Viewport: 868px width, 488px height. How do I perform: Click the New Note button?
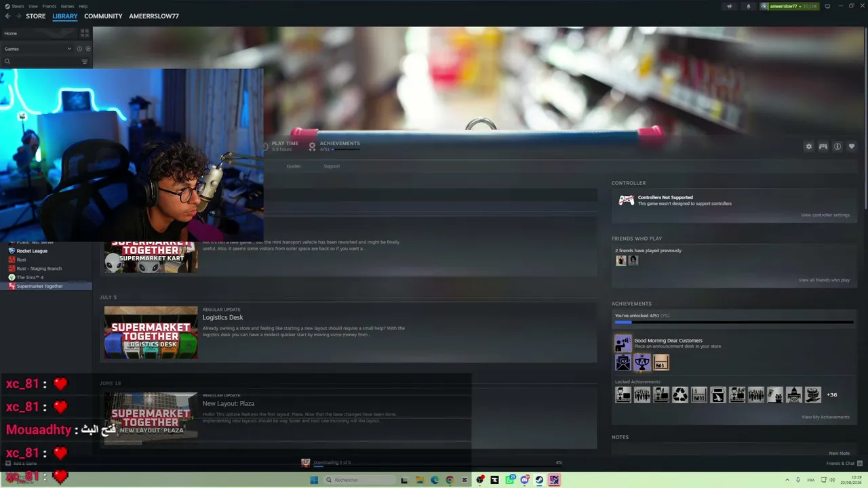coord(839,453)
